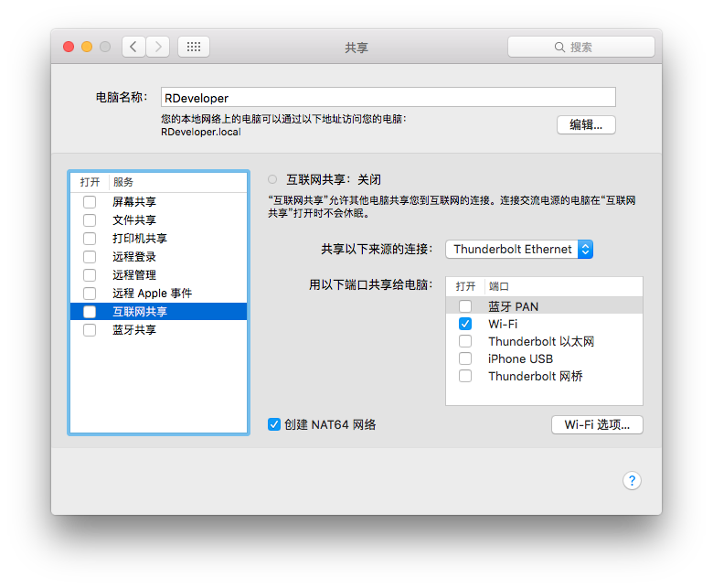
Task: Select 蓝牙共享 service row
Action: tap(159, 330)
